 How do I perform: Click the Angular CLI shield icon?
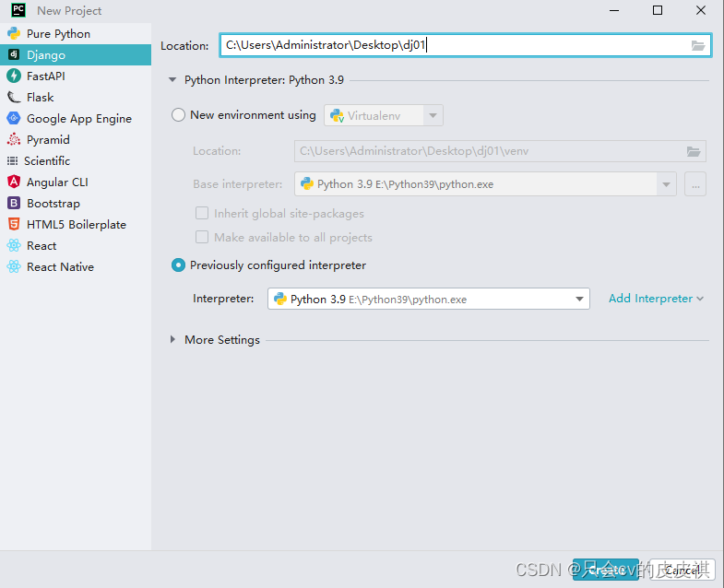[14, 182]
